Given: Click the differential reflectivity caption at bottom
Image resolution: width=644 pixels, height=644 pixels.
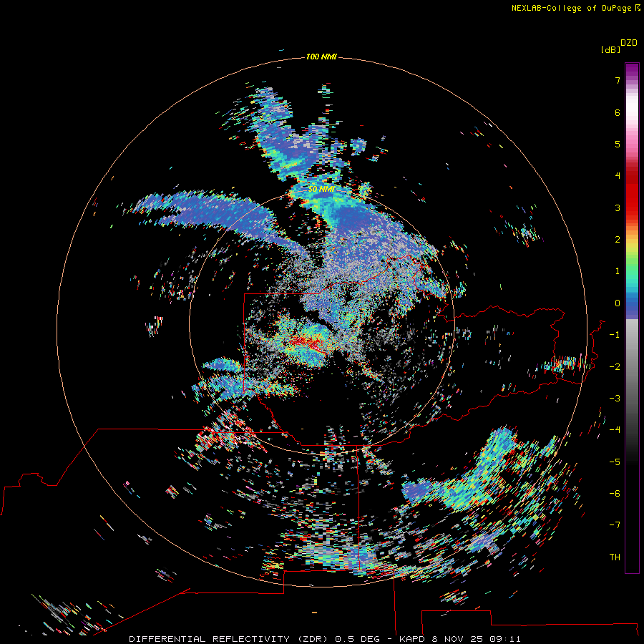Looking at the screenshot, I should [x=325, y=639].
